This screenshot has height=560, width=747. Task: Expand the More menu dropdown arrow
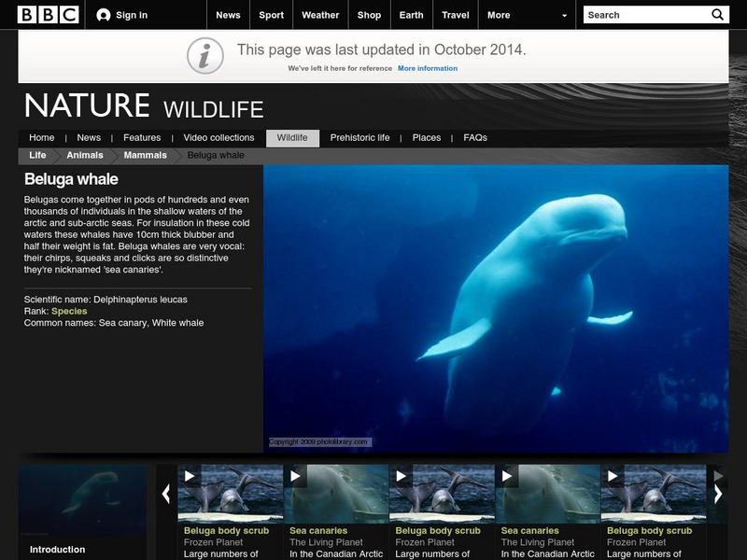pos(564,16)
